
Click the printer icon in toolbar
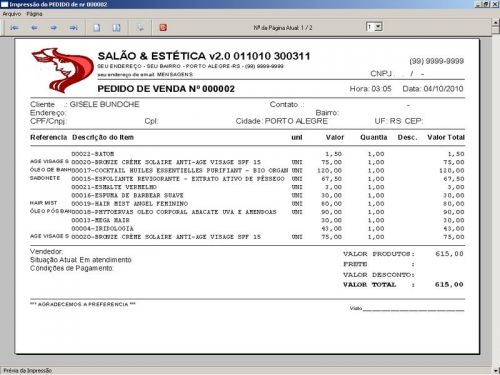pos(140,28)
